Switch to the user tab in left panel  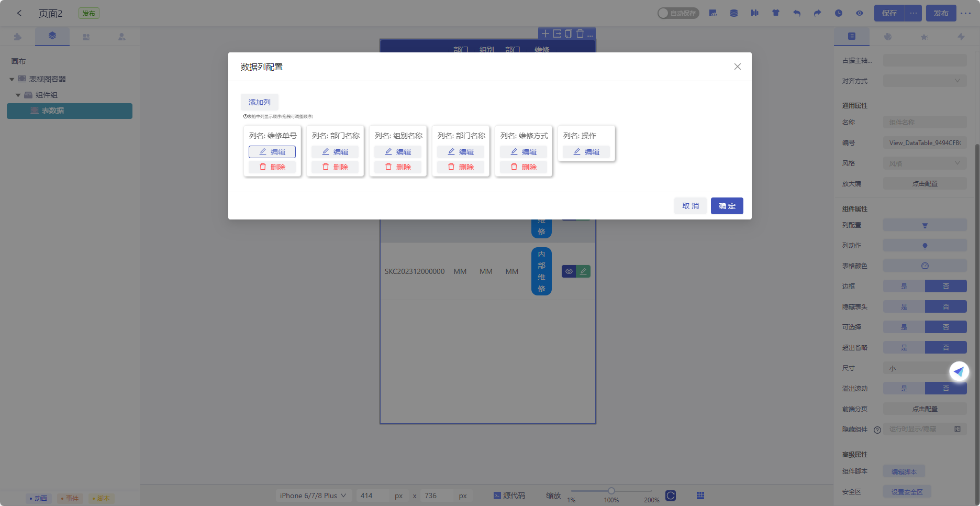(121, 37)
